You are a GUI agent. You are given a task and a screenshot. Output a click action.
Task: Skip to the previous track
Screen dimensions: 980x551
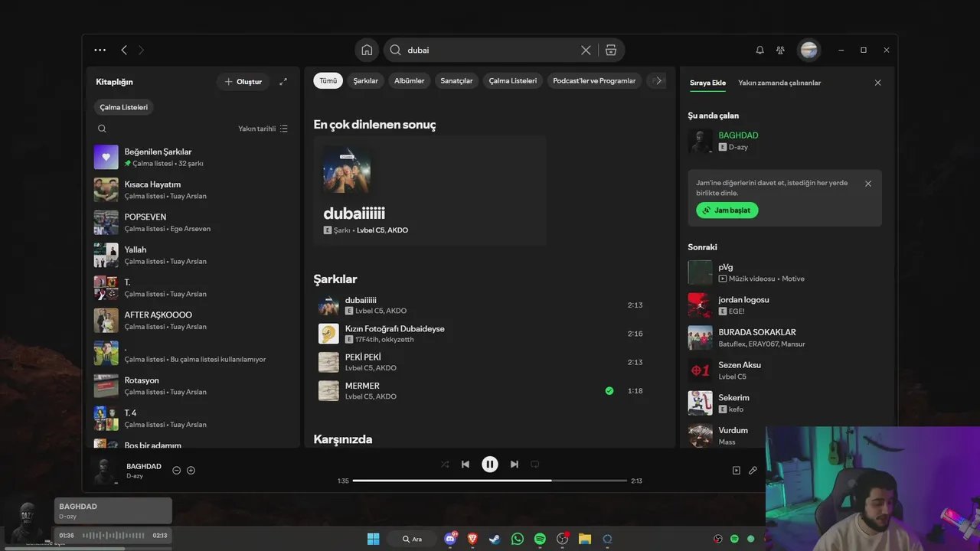click(465, 464)
